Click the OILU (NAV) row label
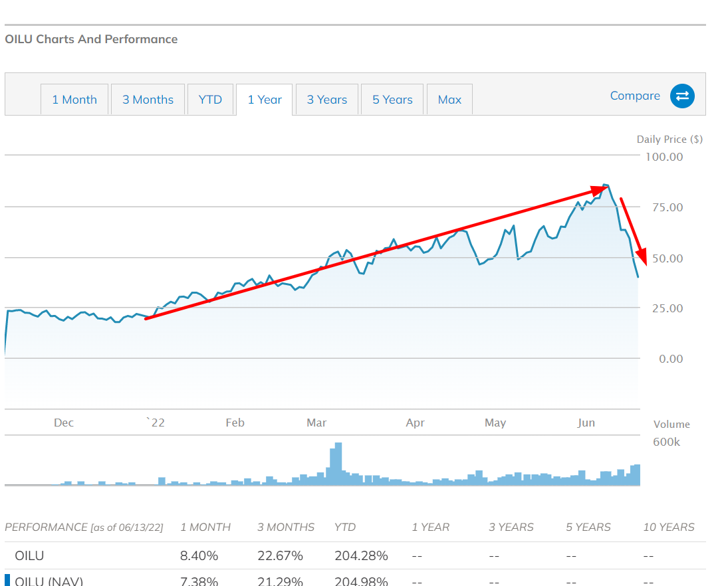Image resolution: width=728 pixels, height=586 pixels. (x=49, y=581)
